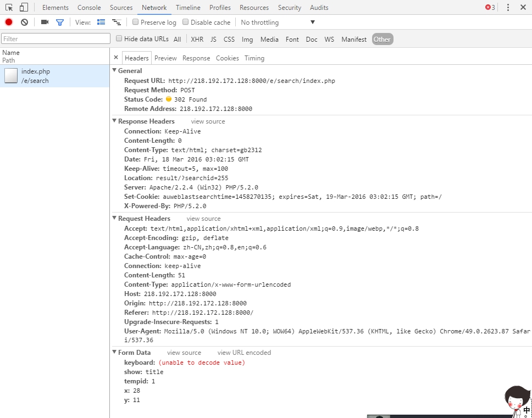Click the inspect element picker icon
Screen dimensions: 532x418
pyautogui.click(x=9, y=8)
